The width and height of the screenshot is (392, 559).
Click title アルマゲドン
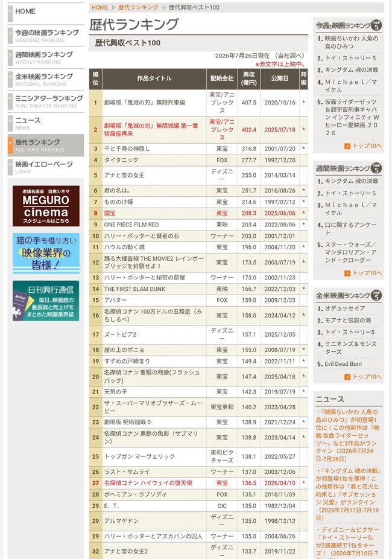[x=121, y=521]
